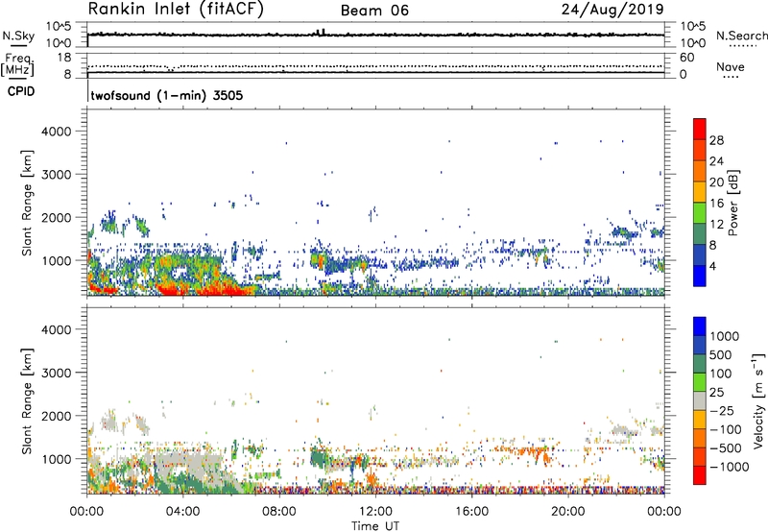
Task: Click the '16' power colorbar tick
Action: click(x=716, y=204)
